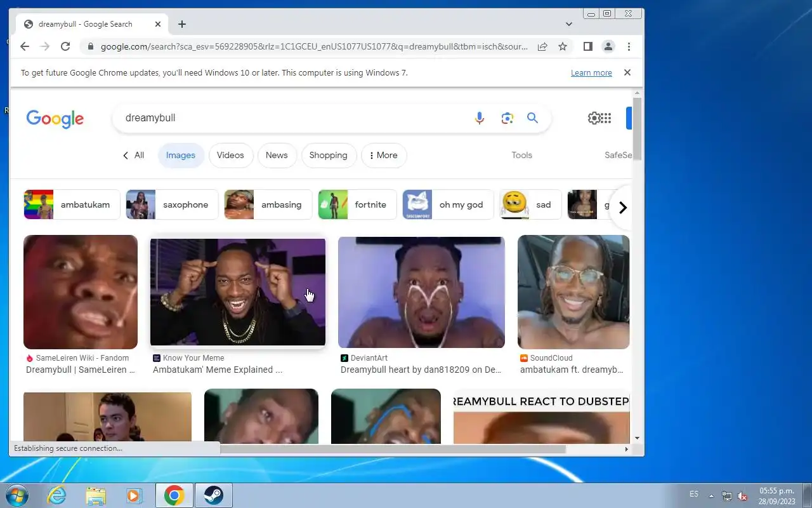Reload the current page
The image size is (812, 508).
(x=65, y=46)
